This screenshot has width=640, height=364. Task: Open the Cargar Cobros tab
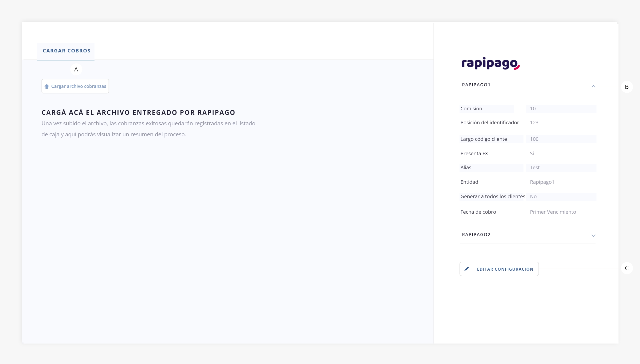click(66, 51)
